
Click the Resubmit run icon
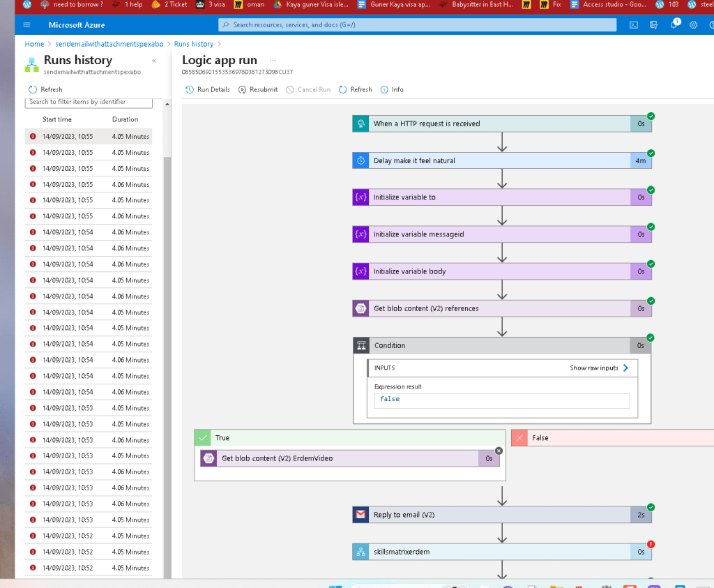[242, 90]
